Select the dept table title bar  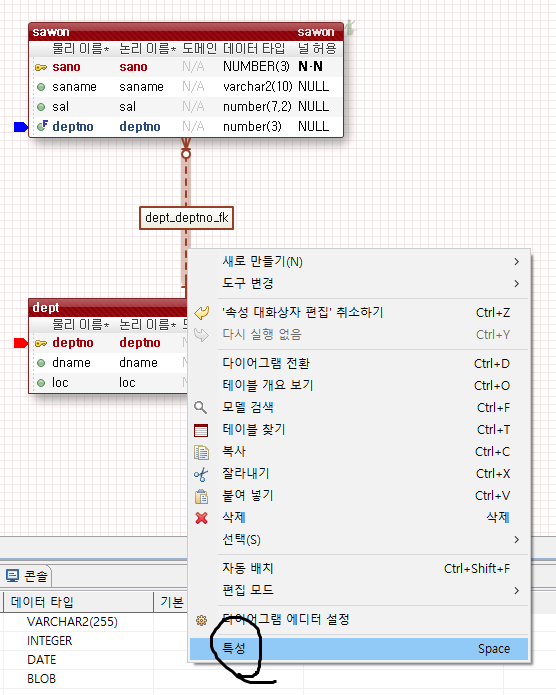(108, 307)
